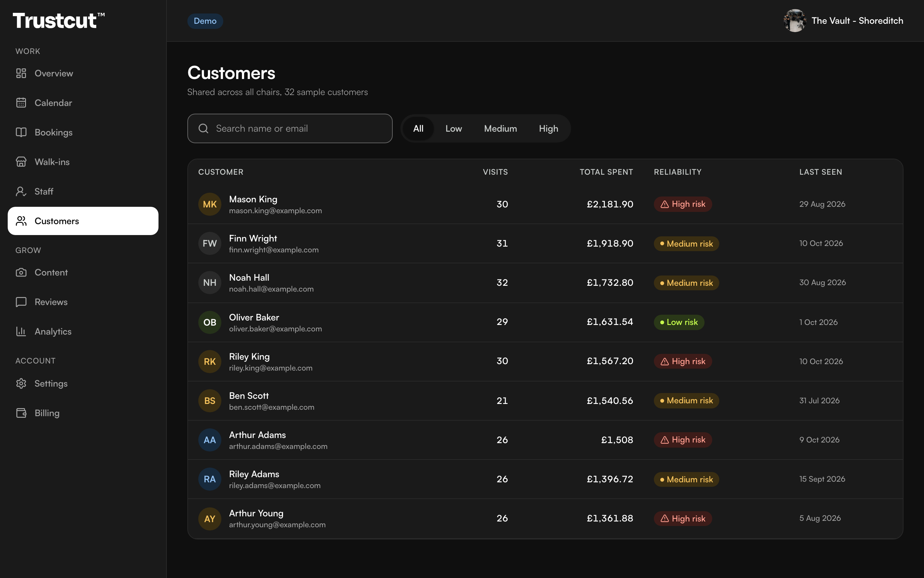Viewport: 924px width, 578px height.
Task: Filter customers by High risk
Action: point(548,128)
